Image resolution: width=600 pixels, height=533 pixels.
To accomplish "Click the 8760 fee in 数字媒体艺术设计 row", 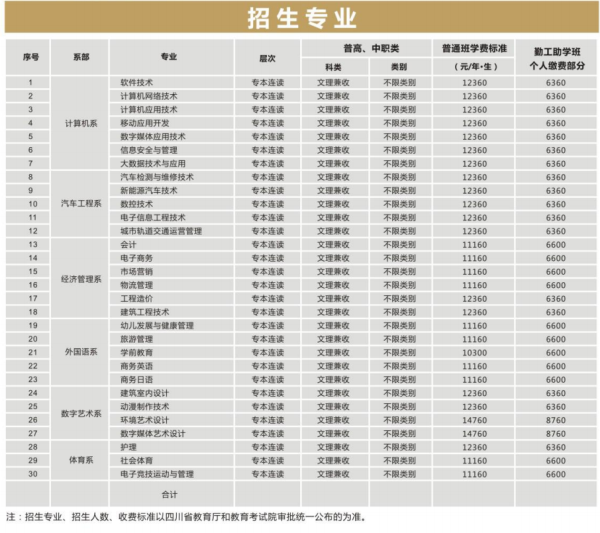I will (556, 434).
